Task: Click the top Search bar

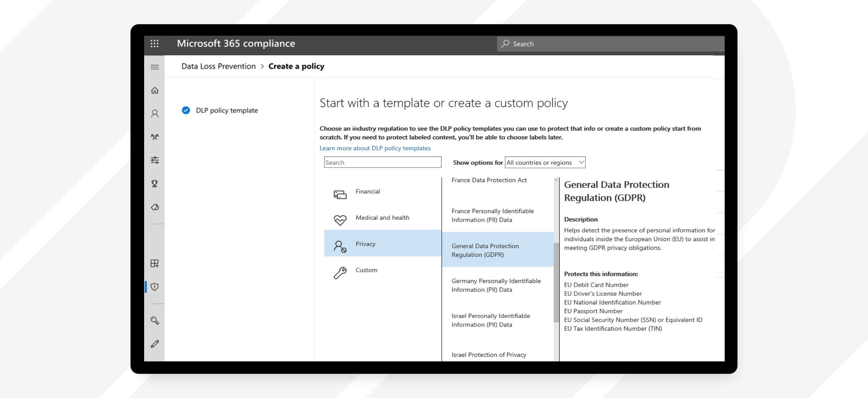Action: (x=610, y=44)
